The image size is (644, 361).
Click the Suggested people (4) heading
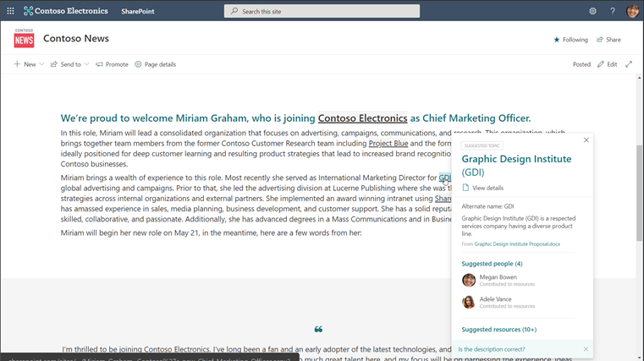(492, 264)
